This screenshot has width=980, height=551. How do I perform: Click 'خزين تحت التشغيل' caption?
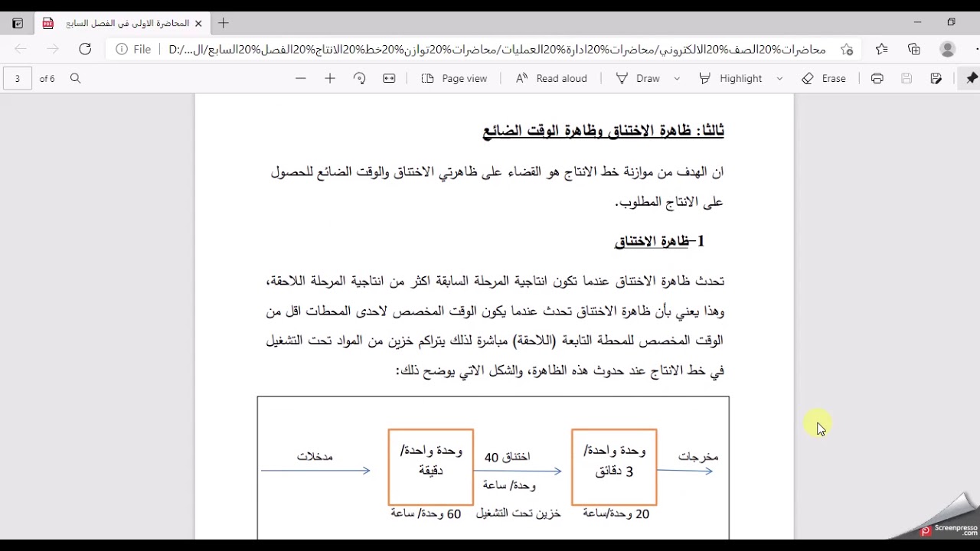pyautogui.click(x=518, y=514)
